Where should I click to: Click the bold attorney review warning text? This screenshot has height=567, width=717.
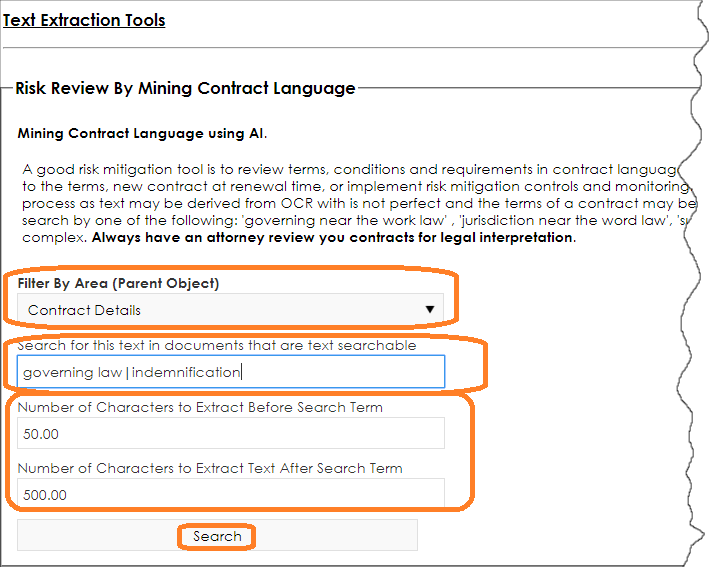(334, 238)
